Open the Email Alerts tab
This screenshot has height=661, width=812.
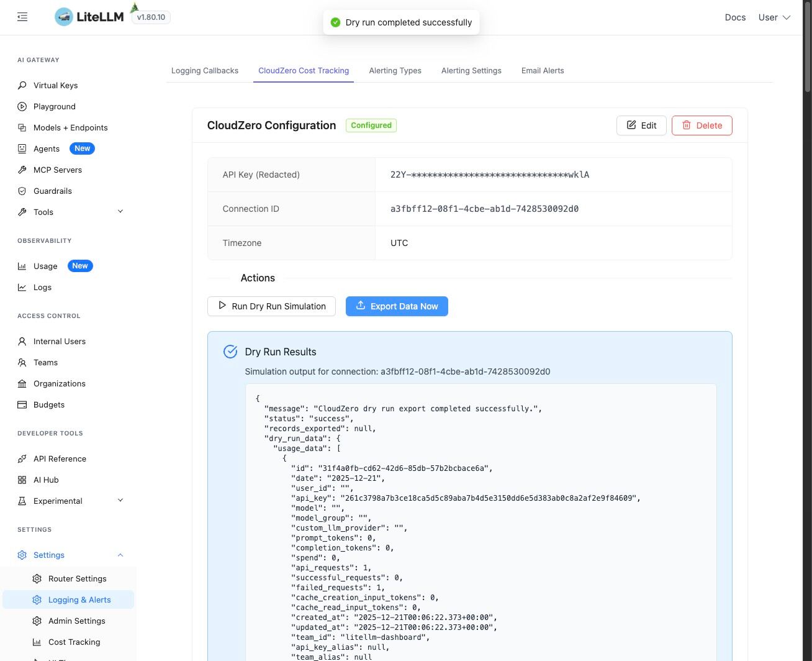point(543,71)
